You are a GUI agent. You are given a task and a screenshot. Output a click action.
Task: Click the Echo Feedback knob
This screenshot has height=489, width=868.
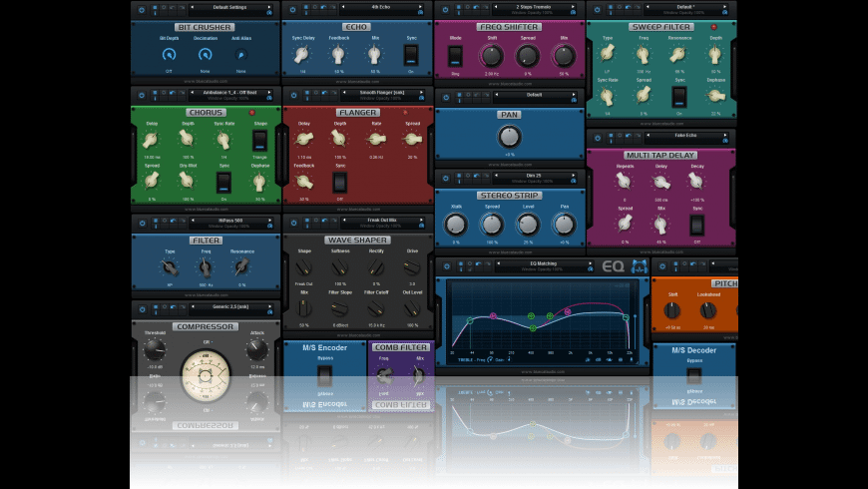pyautogui.click(x=338, y=54)
